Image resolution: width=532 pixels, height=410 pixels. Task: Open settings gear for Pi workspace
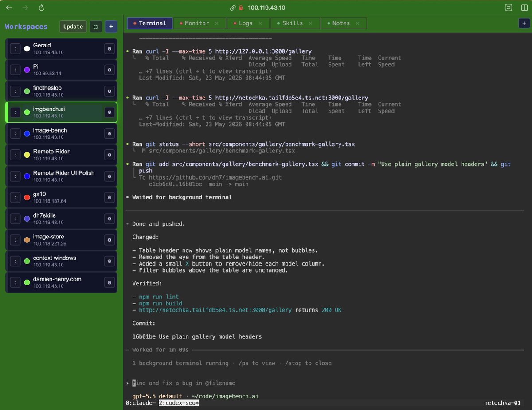coord(110,70)
